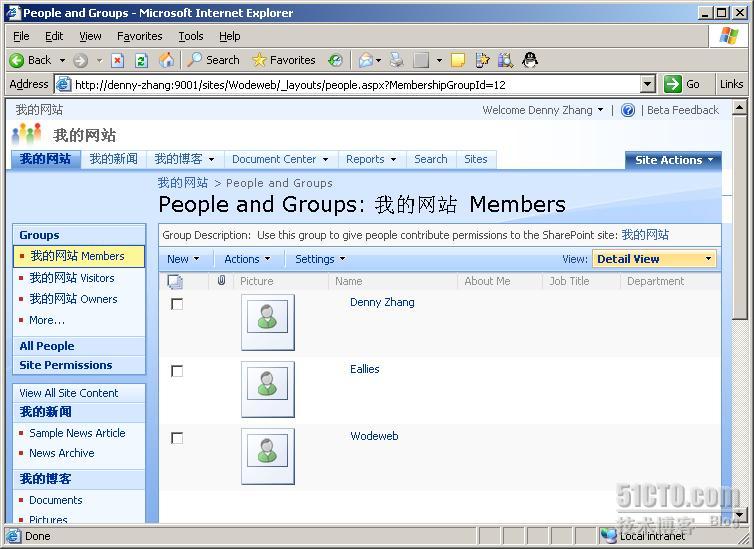Click the colorful people site logo
The image size is (754, 549).
coord(27,134)
